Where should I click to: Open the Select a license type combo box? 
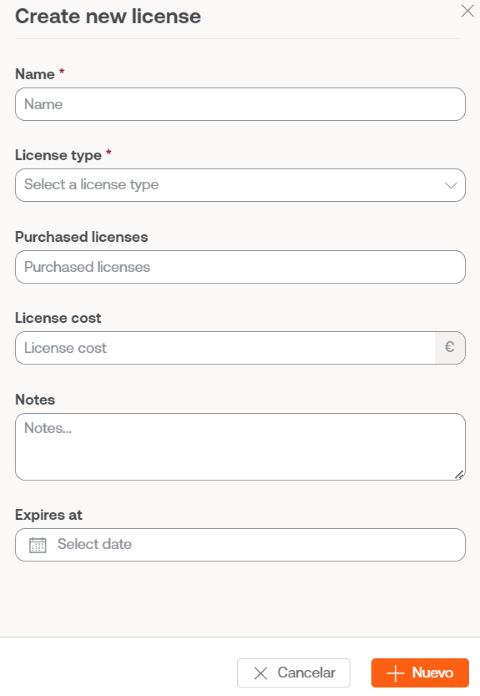point(240,185)
